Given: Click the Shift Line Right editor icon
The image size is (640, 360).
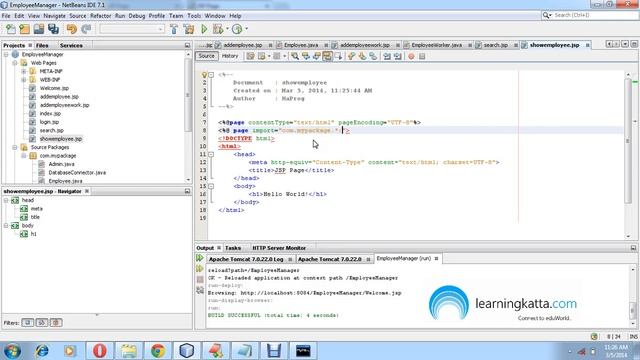Looking at the screenshot, I should coord(398,56).
